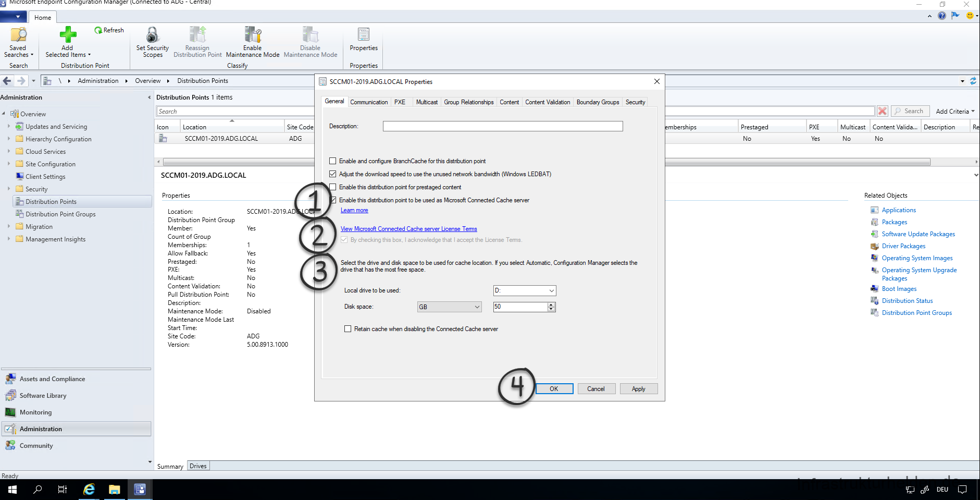Click Apply in Properties dialog

[x=638, y=389]
